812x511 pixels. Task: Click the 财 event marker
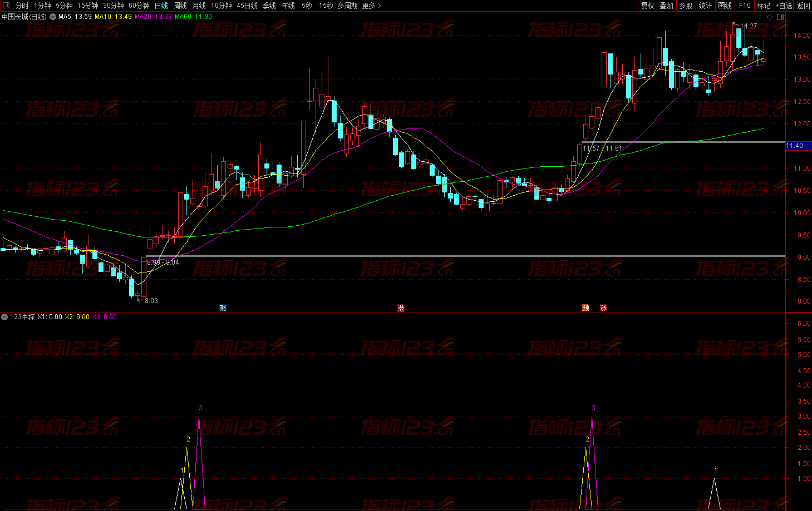pyautogui.click(x=223, y=307)
